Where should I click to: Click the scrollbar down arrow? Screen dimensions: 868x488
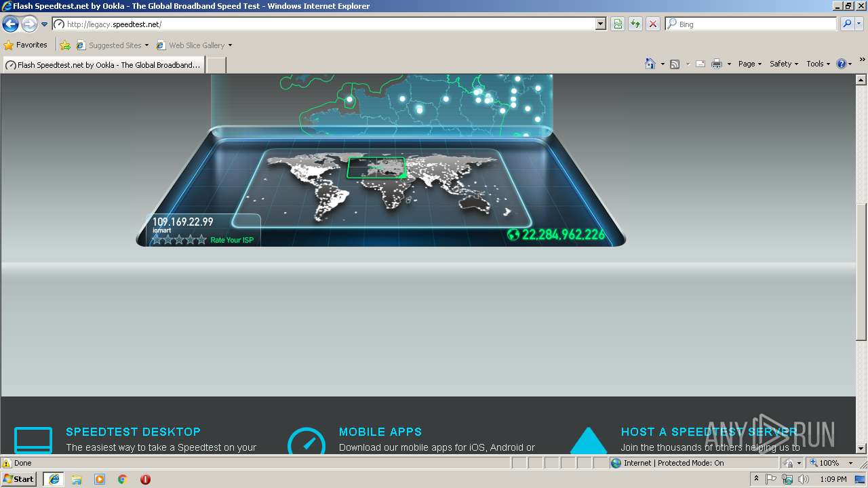click(861, 449)
